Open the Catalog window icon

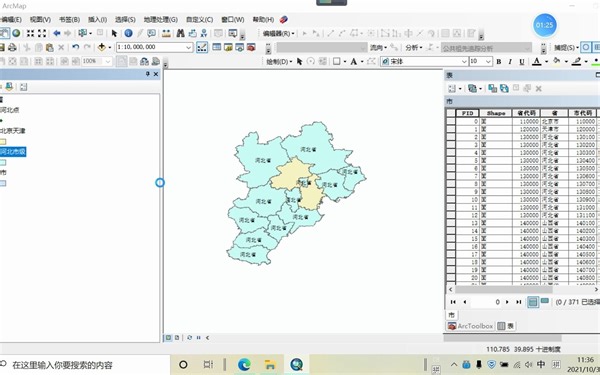click(x=228, y=47)
